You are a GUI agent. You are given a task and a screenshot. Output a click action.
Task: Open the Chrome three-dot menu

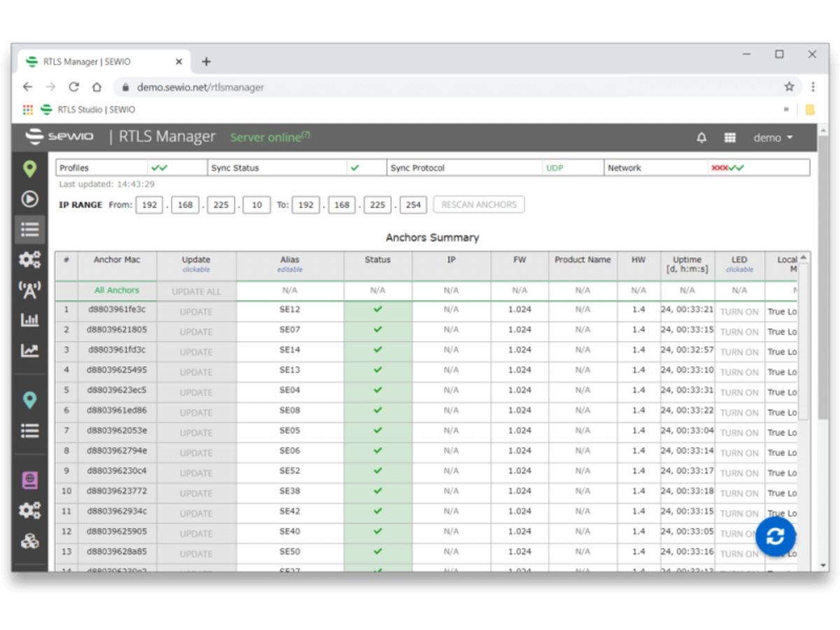[x=813, y=87]
